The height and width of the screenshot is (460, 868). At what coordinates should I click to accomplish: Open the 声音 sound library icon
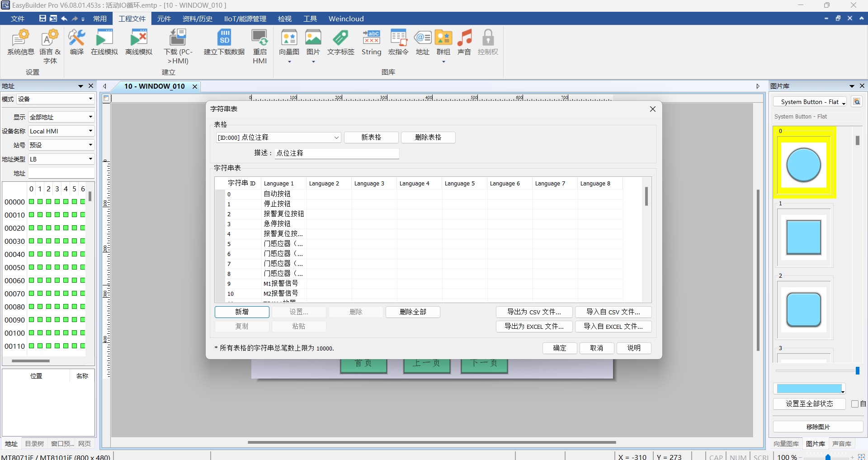point(464,43)
